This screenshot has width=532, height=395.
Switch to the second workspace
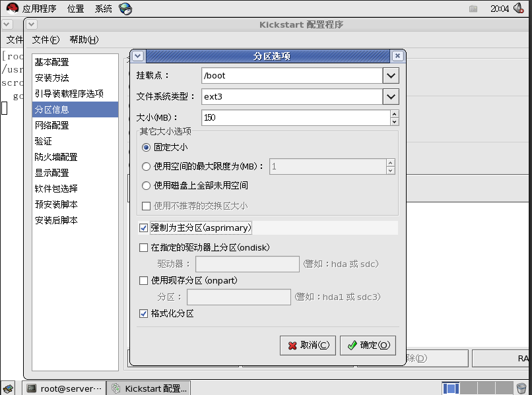[469, 388]
